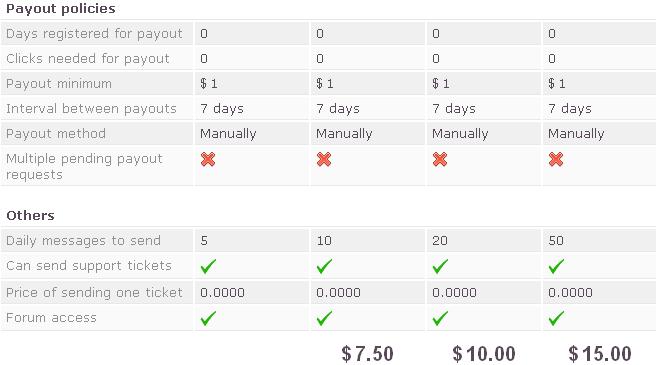Click Forum access checkmark in third column
This screenshot has width=656, height=365.
point(440,318)
